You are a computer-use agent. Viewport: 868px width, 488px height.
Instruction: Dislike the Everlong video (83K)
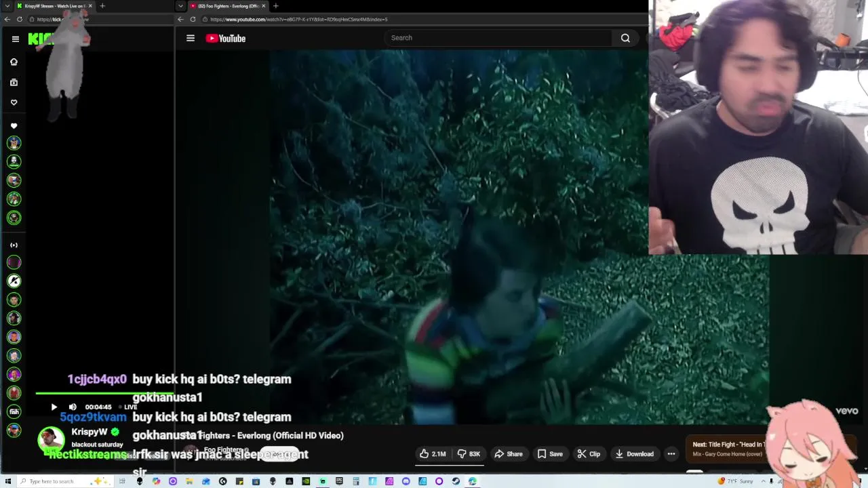[469, 454]
